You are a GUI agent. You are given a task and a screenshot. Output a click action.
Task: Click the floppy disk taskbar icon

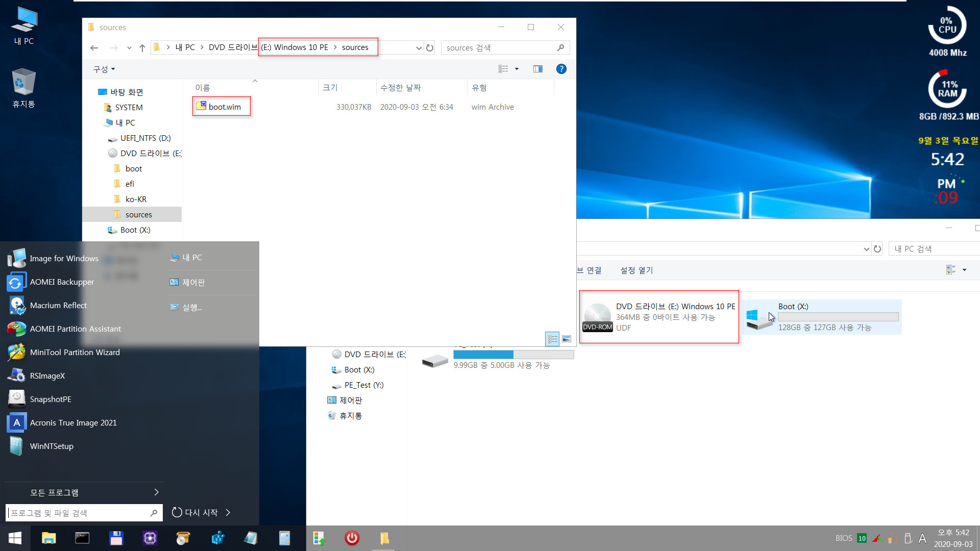coord(116,538)
